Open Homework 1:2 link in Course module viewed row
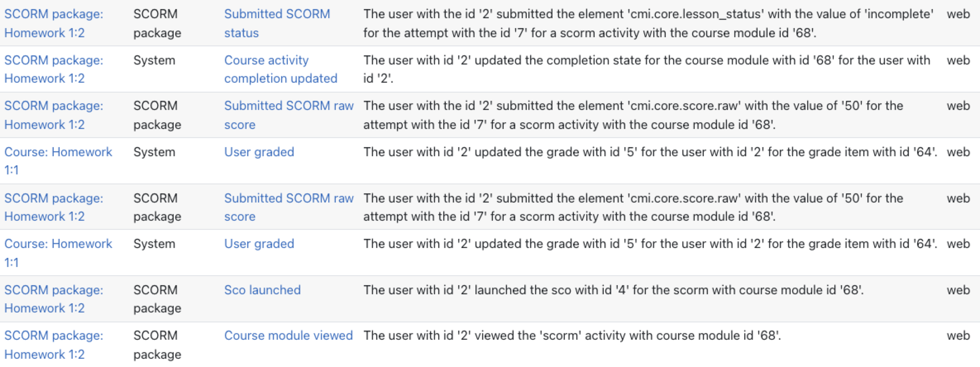 point(54,345)
